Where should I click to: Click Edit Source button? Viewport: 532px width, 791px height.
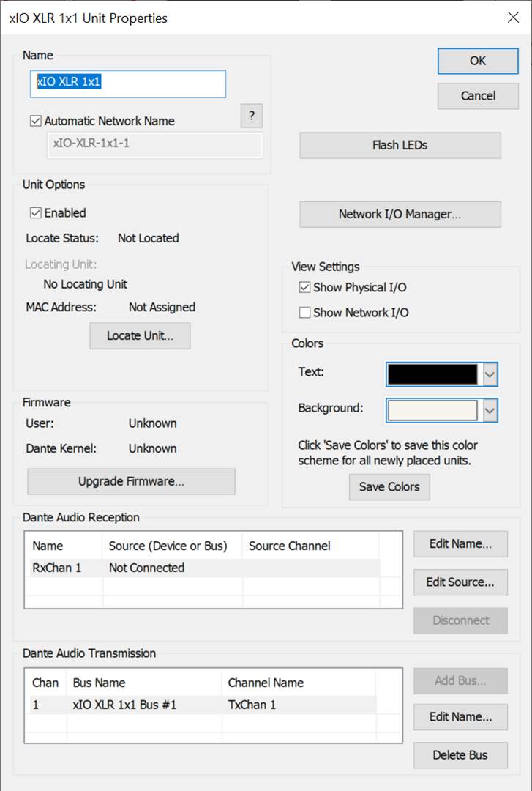pyautogui.click(x=460, y=582)
